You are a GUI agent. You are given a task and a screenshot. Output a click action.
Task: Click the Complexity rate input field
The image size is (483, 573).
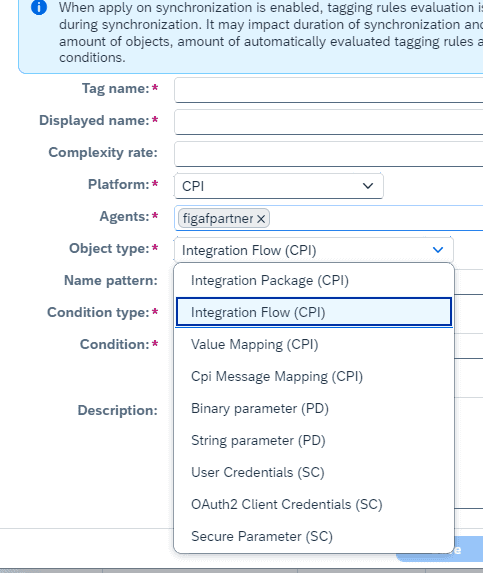pyautogui.click(x=329, y=154)
